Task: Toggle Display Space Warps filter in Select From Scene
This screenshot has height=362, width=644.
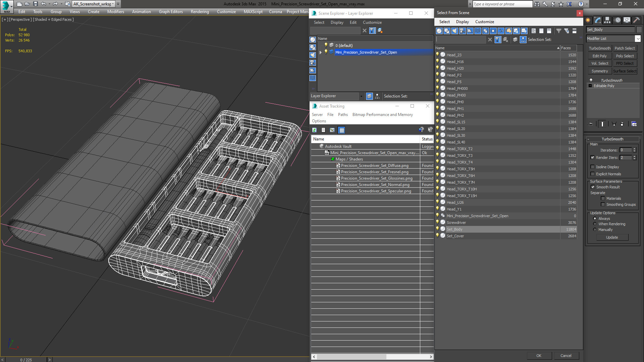Action: tap(478, 31)
